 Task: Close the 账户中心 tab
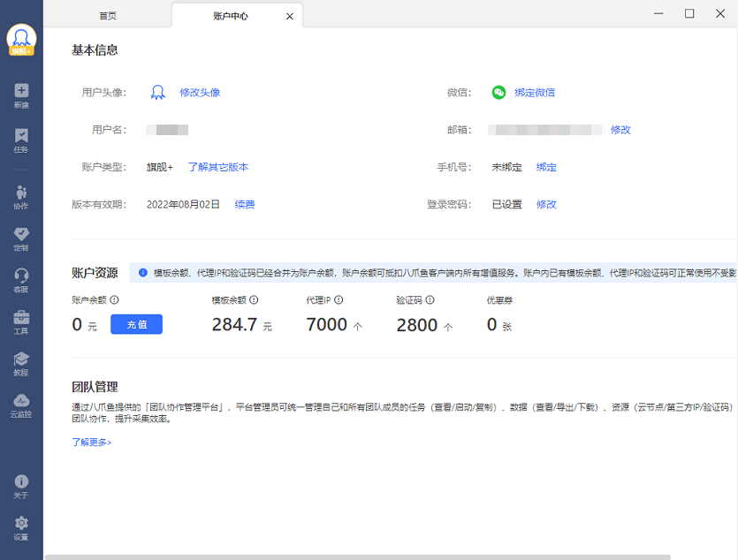click(x=290, y=17)
